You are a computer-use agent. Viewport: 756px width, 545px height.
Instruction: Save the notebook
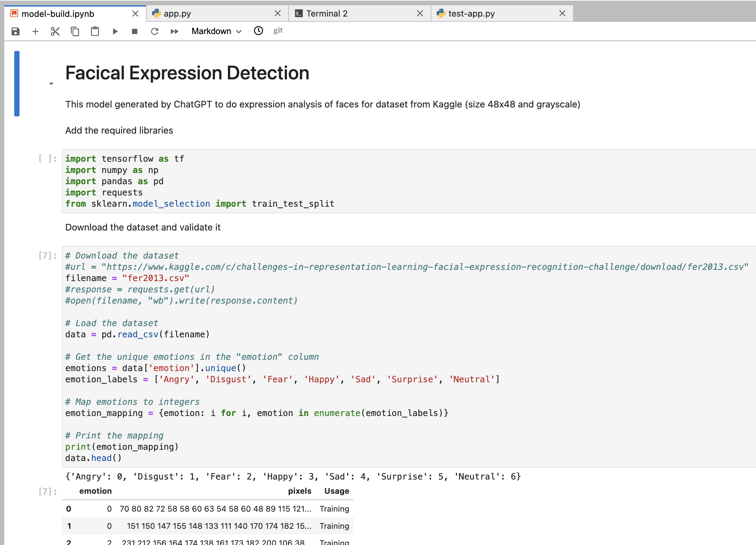tap(16, 31)
